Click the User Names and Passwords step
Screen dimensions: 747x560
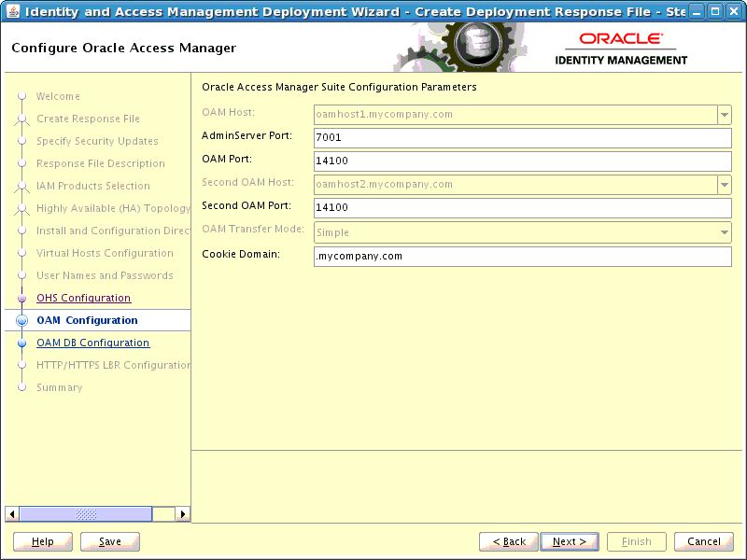click(x=105, y=275)
